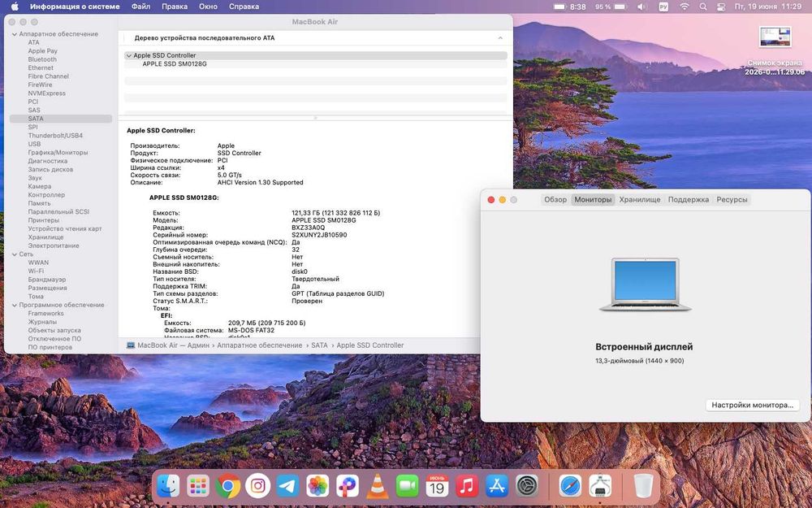Image resolution: width=812 pixels, height=508 pixels.
Task: Switch to the Поддержка tab
Action: tap(689, 200)
